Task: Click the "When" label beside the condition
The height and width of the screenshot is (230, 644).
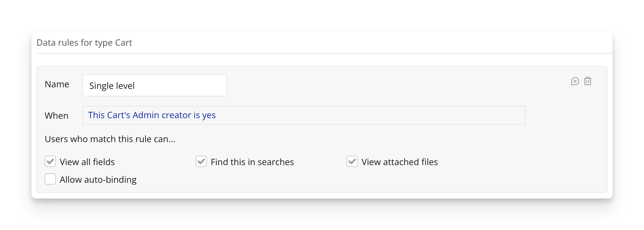Action: pyautogui.click(x=57, y=116)
